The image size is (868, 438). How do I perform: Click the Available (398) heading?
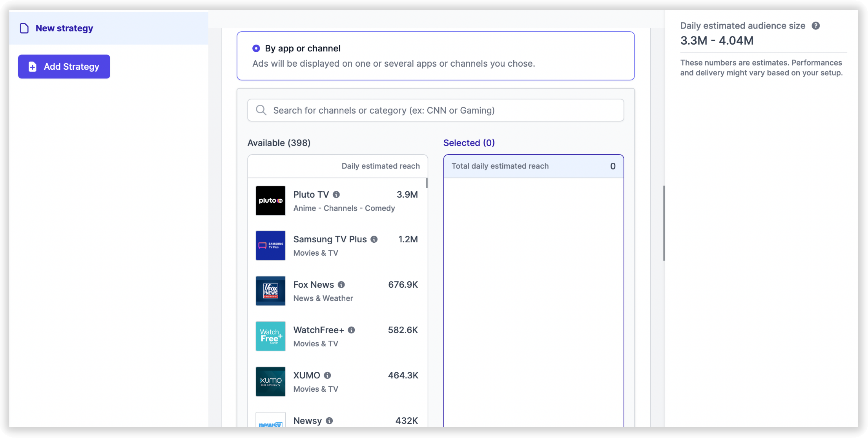(x=279, y=143)
